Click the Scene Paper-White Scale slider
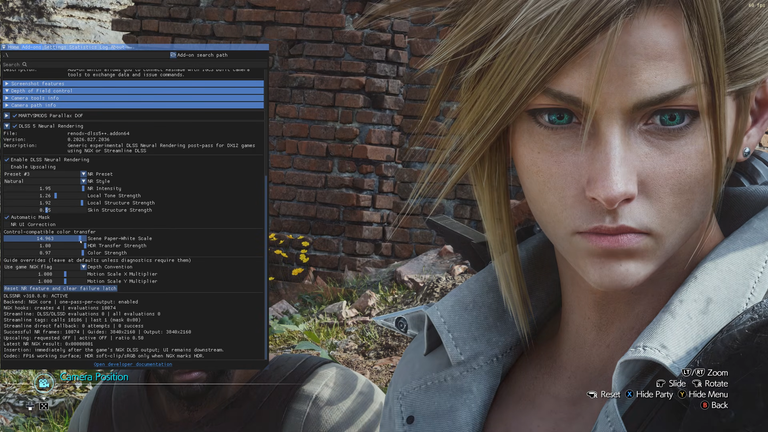 pos(45,239)
